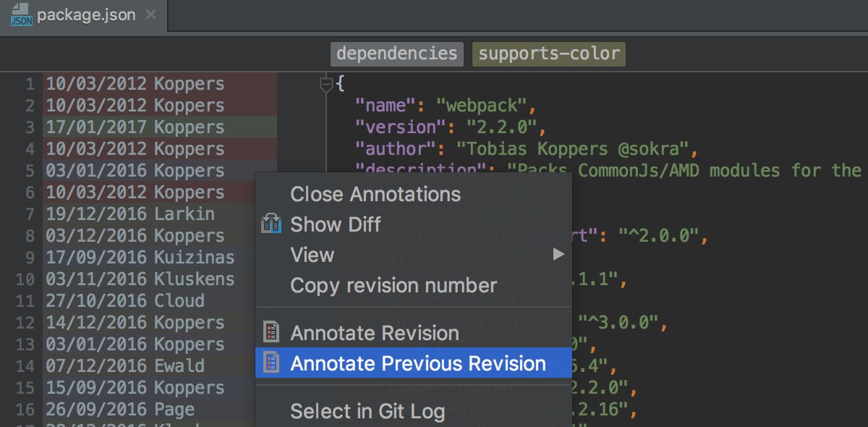The height and width of the screenshot is (427, 868).
Task: Click line 1 annotation 10/03/2012 Koppers
Action: pos(135,84)
